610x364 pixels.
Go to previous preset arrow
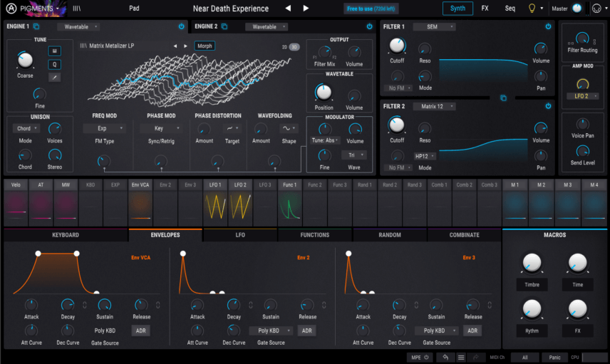pyautogui.click(x=288, y=8)
